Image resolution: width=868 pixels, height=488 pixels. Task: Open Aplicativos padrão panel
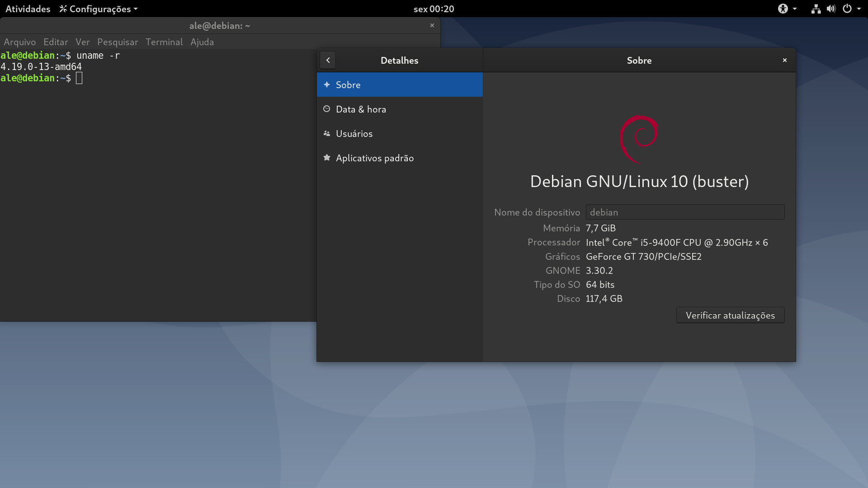tap(400, 158)
